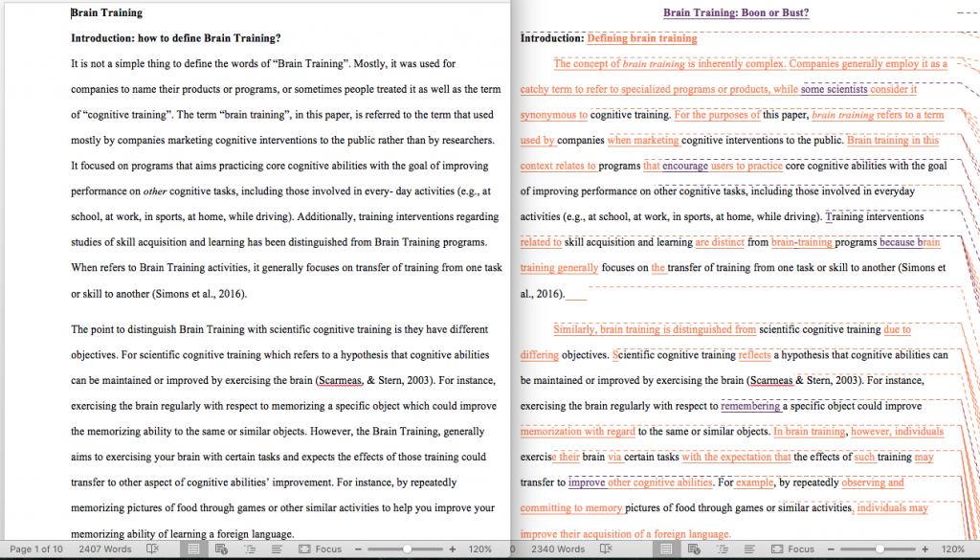Screen dimensions: 980x560
Task: Open spelling check icon in right window
Action: point(606,549)
